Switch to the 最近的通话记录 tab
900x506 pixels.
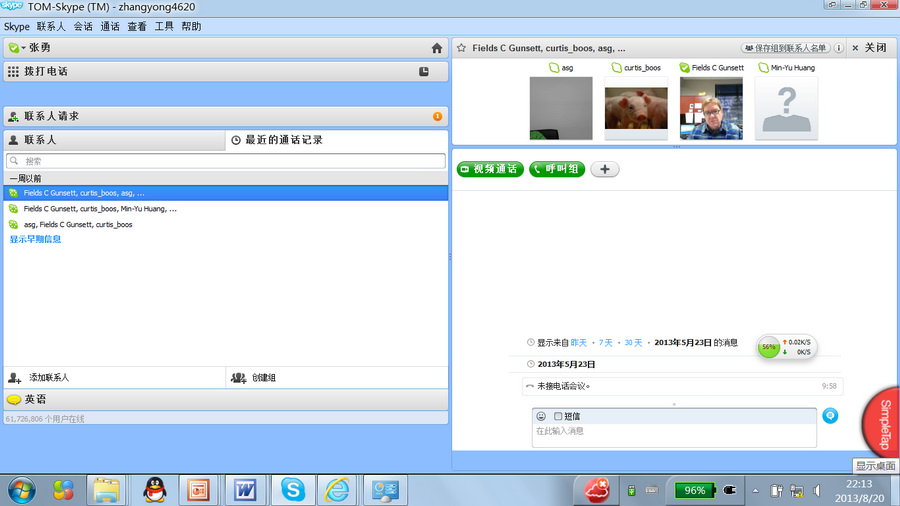click(284, 141)
